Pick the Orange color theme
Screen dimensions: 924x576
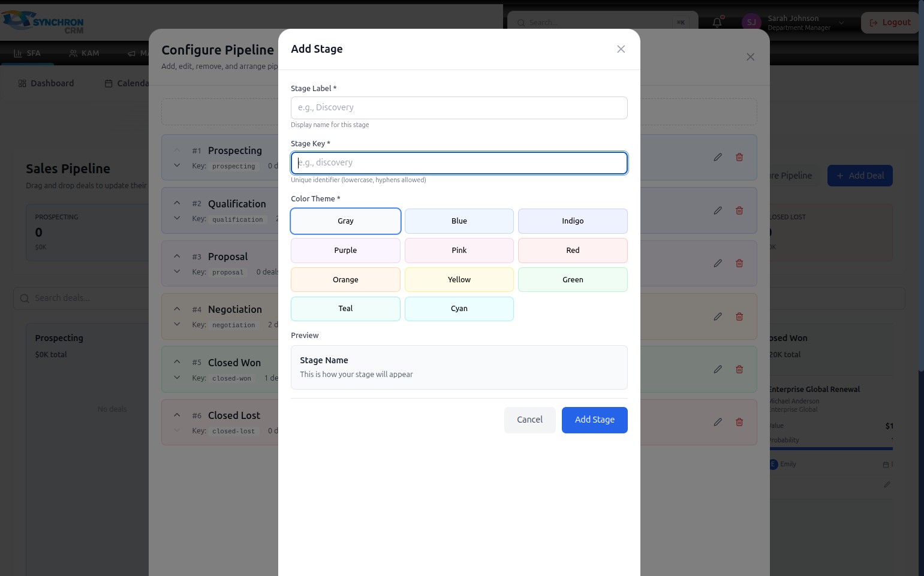tap(345, 280)
